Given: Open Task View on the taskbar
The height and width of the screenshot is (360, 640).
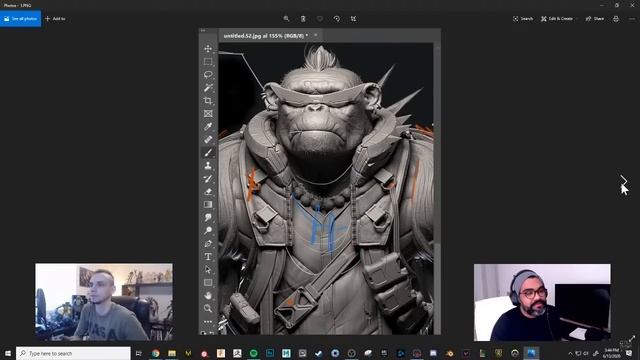Looking at the screenshot, I should [139, 353].
